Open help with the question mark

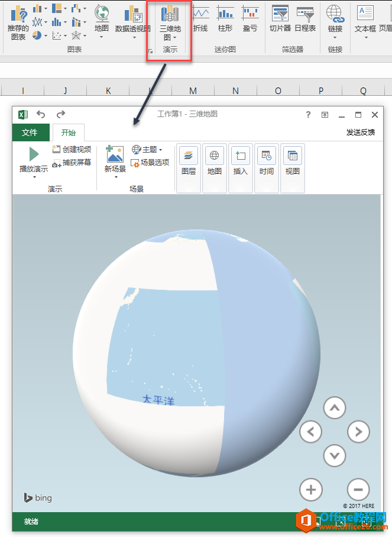[308, 115]
